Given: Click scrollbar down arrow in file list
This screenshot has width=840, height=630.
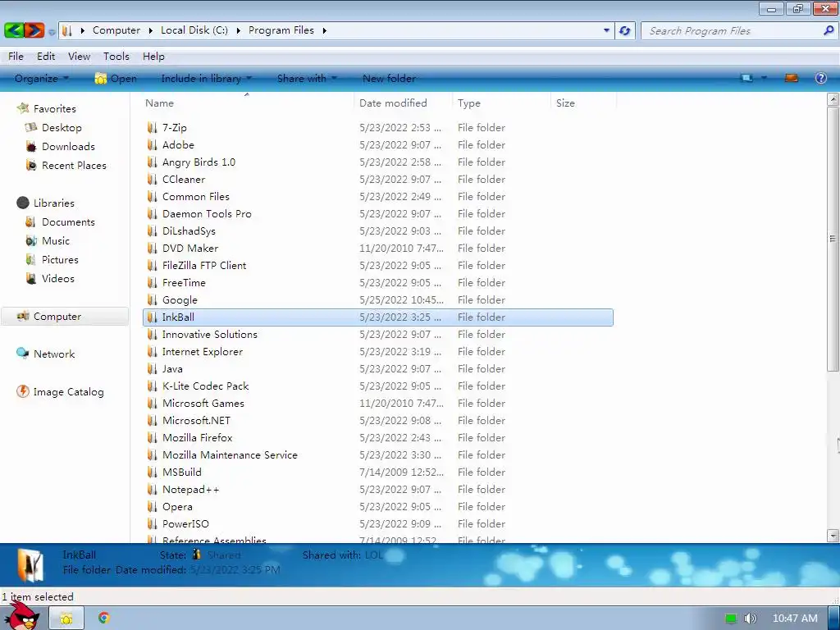Looking at the screenshot, I should coord(833,535).
